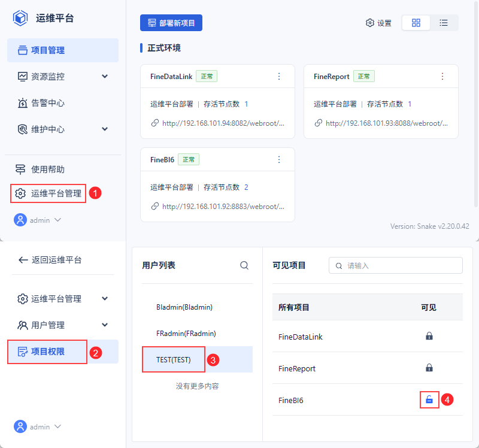Switch to grid card view
Screen dimensions: 479x448
[416, 23]
